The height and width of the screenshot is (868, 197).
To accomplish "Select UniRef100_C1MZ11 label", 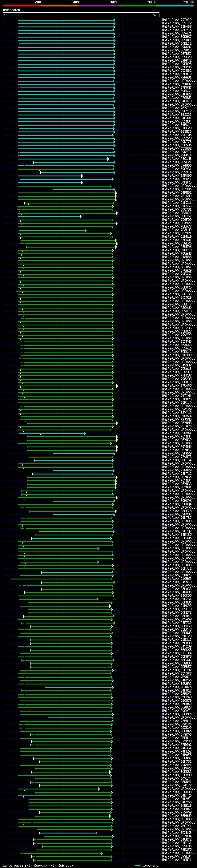I will coord(177,203).
